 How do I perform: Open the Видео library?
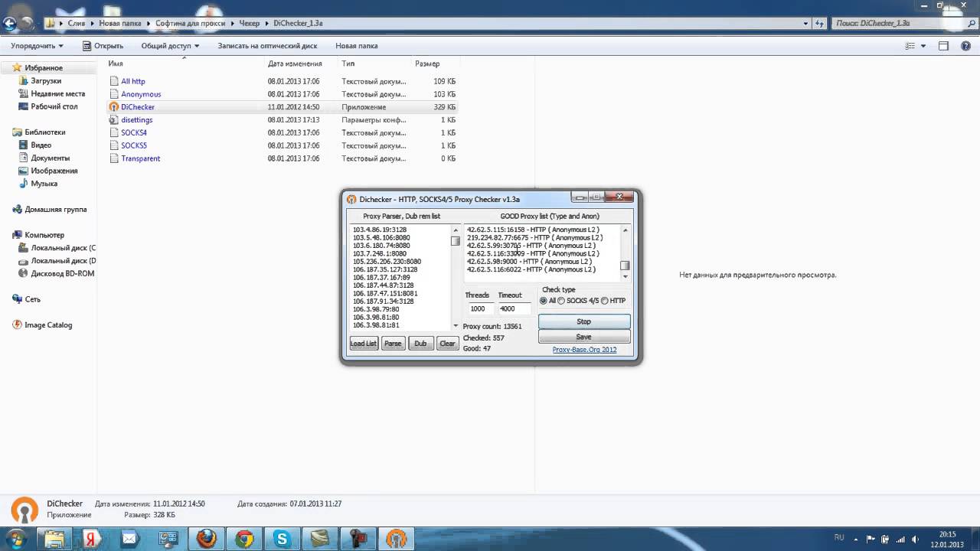click(x=41, y=145)
